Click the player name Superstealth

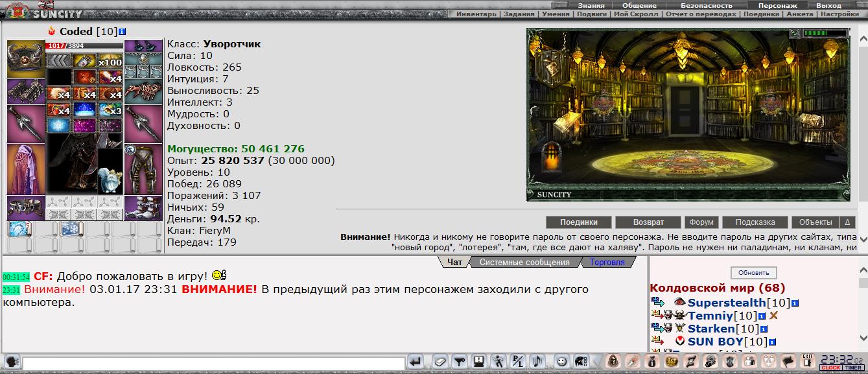pos(727,303)
